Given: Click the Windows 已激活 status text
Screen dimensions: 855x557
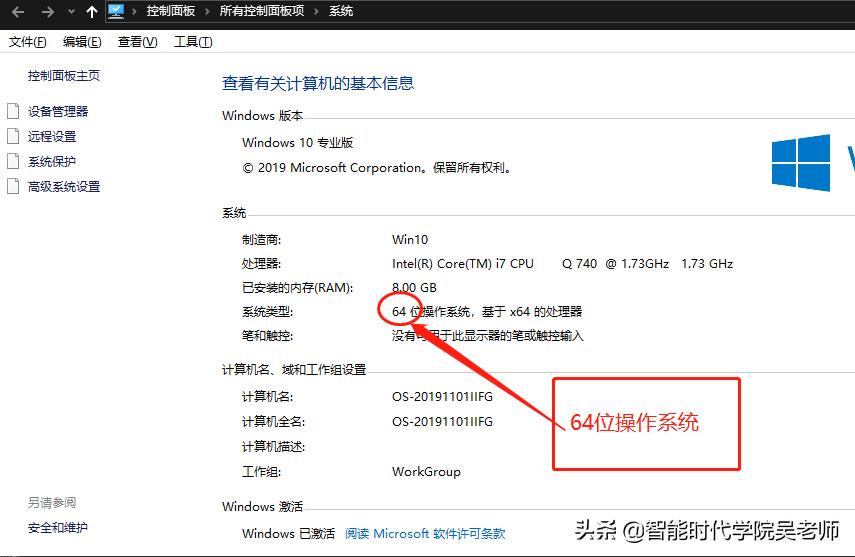Looking at the screenshot, I should coord(288,534).
